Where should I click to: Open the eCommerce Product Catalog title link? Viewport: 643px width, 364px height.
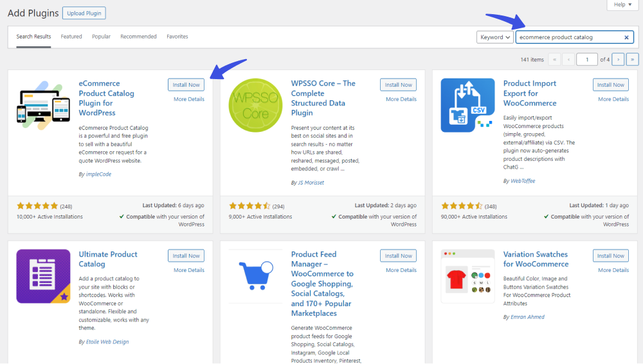click(106, 98)
